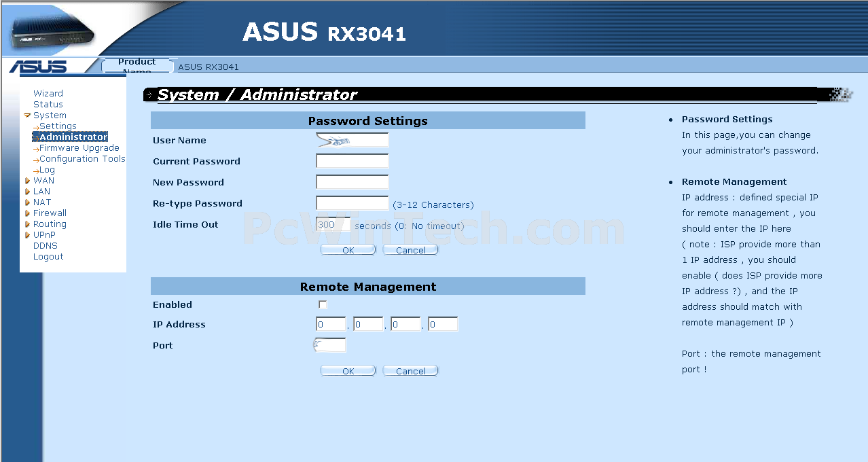Select the UPnP menu item
This screenshot has height=462, width=868.
pyautogui.click(x=44, y=235)
